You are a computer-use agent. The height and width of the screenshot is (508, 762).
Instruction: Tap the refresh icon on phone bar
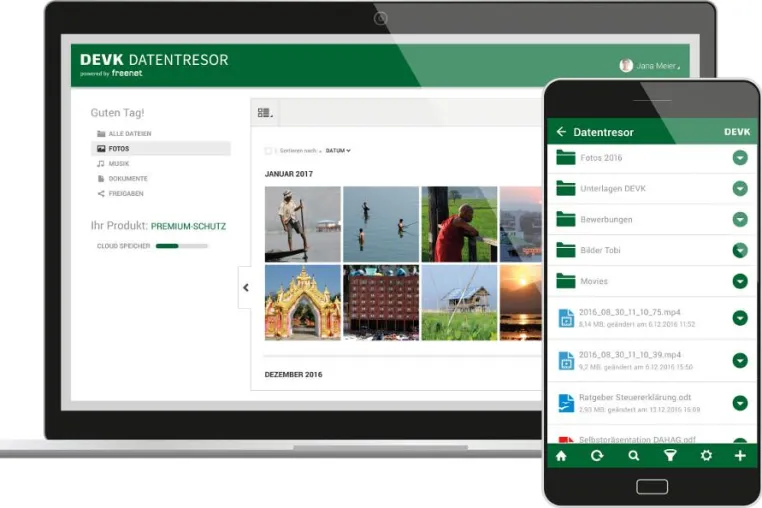pos(597,455)
